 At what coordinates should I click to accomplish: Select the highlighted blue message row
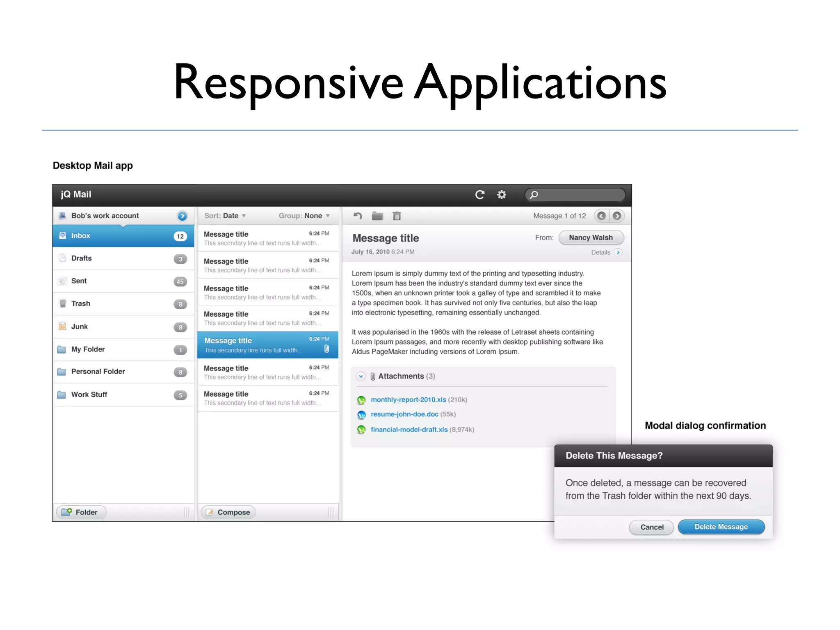tap(268, 345)
